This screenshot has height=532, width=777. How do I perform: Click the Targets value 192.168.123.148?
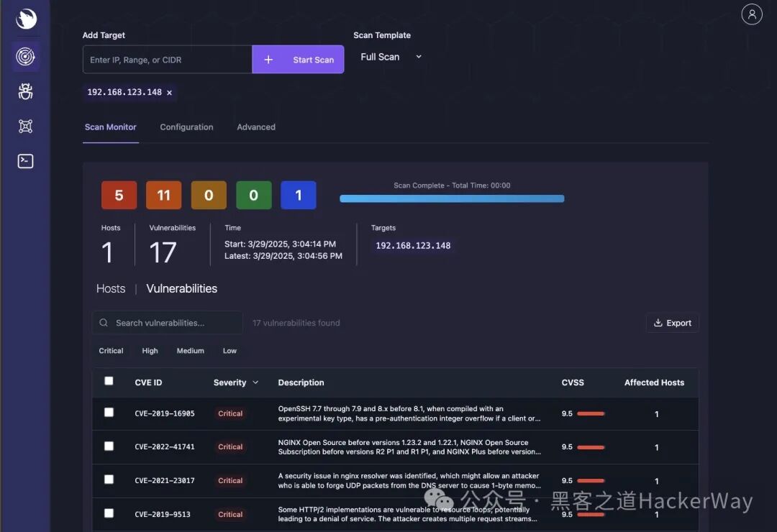point(413,246)
